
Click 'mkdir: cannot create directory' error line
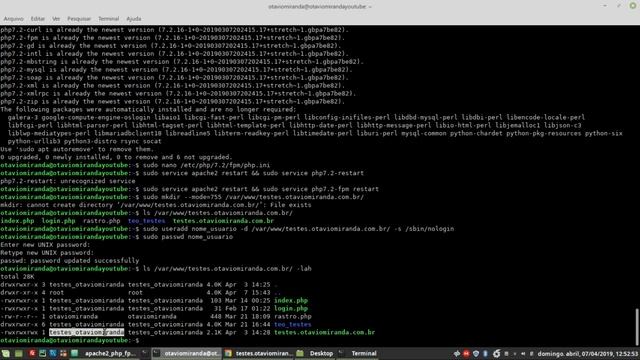click(156, 205)
